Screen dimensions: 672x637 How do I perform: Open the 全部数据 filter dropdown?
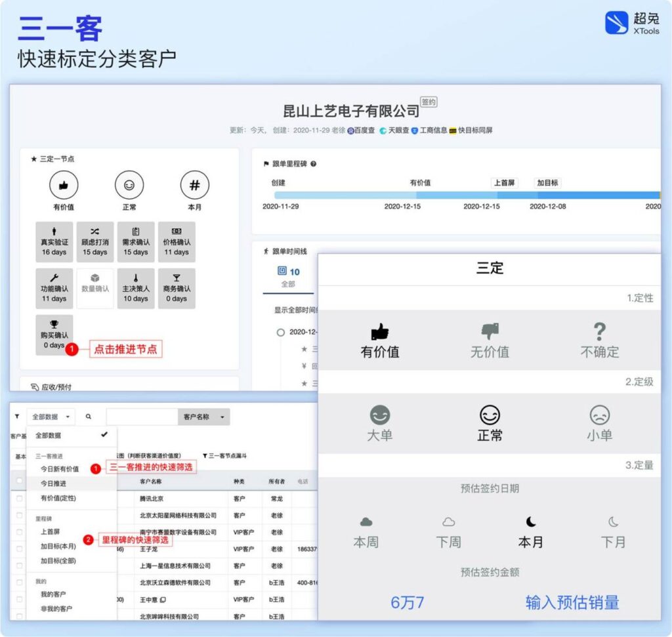[x=49, y=417]
